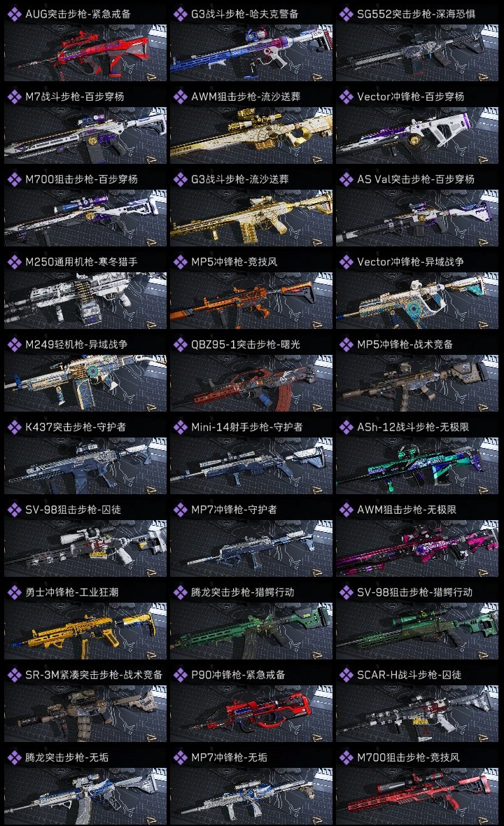
Task: Open the orange MP5冲锋枪-竞技风 skin image
Action: pos(251,300)
